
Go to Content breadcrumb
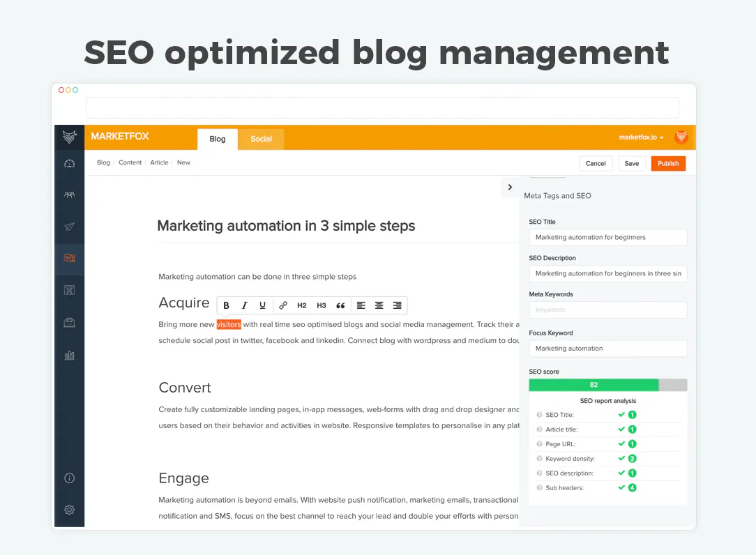pos(130,162)
